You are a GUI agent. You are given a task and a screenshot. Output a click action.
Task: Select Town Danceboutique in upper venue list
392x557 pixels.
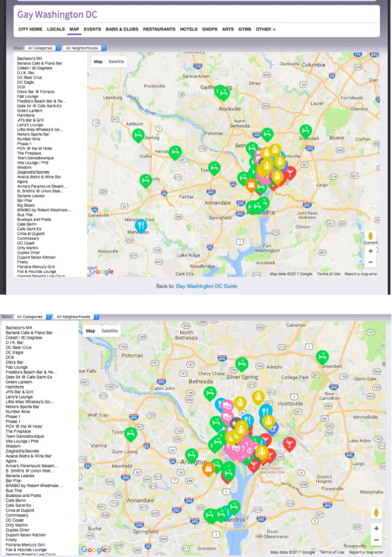pyautogui.click(x=35, y=158)
